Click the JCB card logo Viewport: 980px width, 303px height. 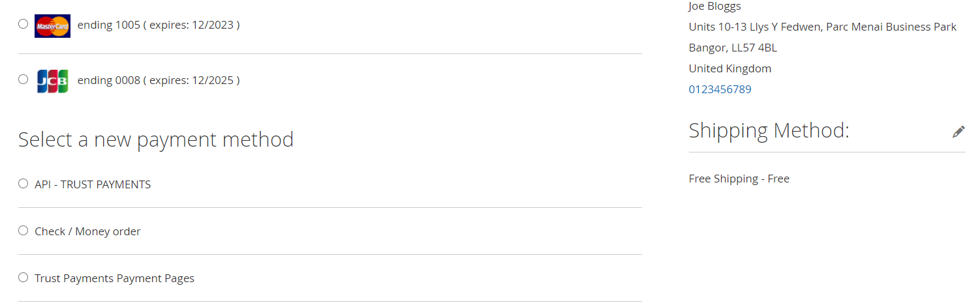[52, 81]
